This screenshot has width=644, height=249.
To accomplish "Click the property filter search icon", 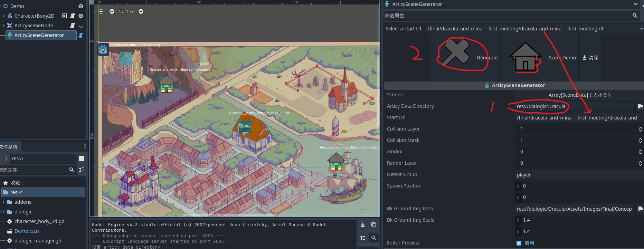I will pyautogui.click(x=635, y=16).
